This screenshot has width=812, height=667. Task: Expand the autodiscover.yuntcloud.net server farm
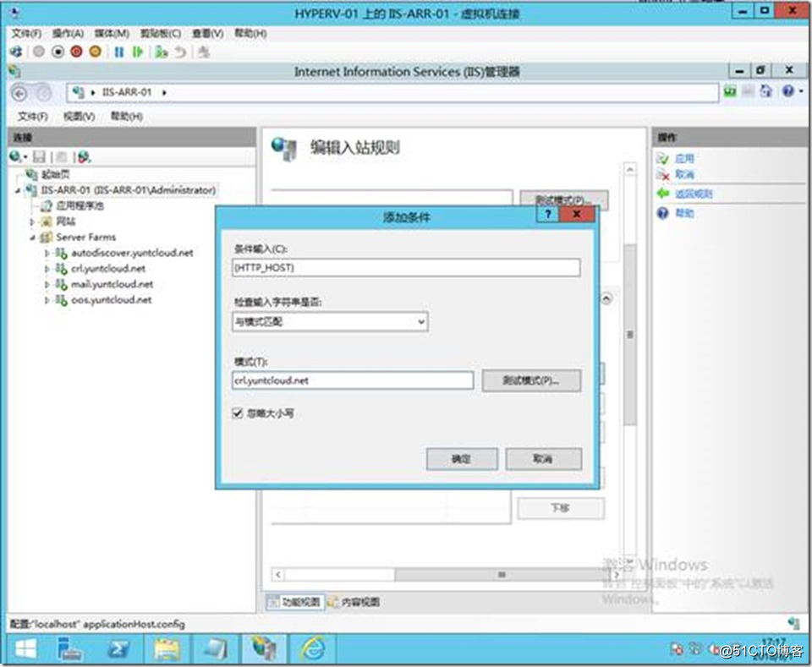pos(47,253)
